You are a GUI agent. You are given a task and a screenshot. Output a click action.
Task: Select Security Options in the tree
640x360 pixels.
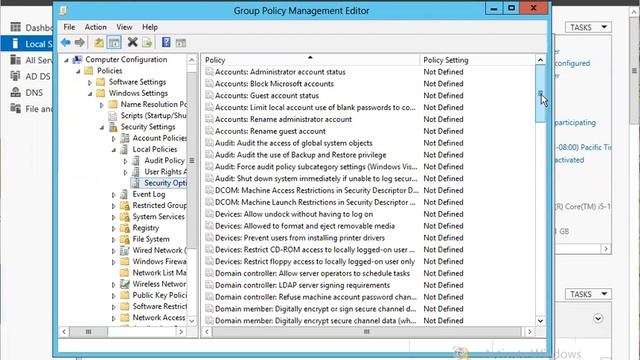[x=165, y=183]
